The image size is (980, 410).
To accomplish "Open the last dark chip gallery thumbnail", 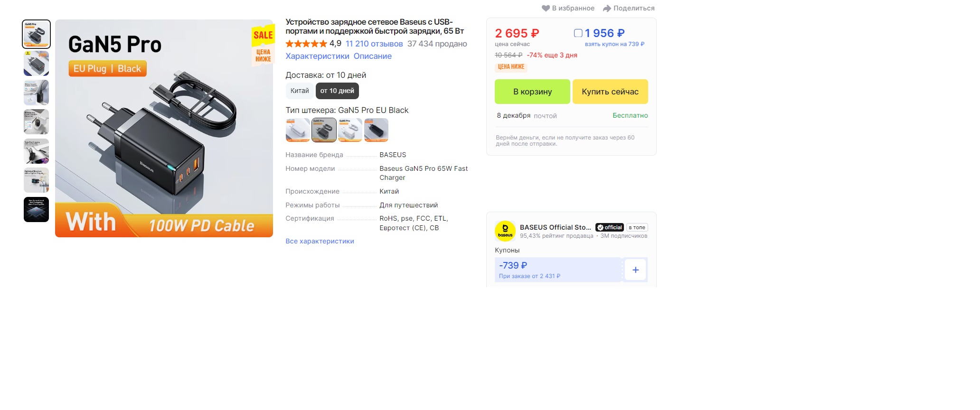I will click(36, 209).
